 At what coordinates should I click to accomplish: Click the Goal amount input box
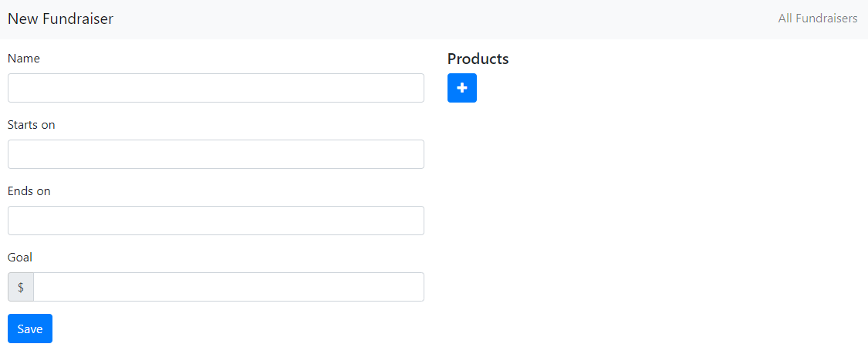228,287
